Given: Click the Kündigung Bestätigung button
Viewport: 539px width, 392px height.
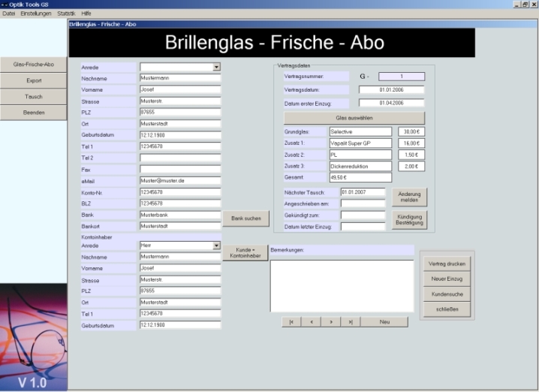Looking at the screenshot, I should (409, 219).
